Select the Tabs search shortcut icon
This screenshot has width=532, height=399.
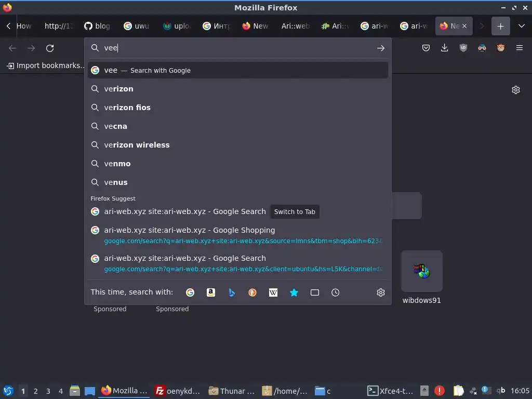click(x=314, y=292)
